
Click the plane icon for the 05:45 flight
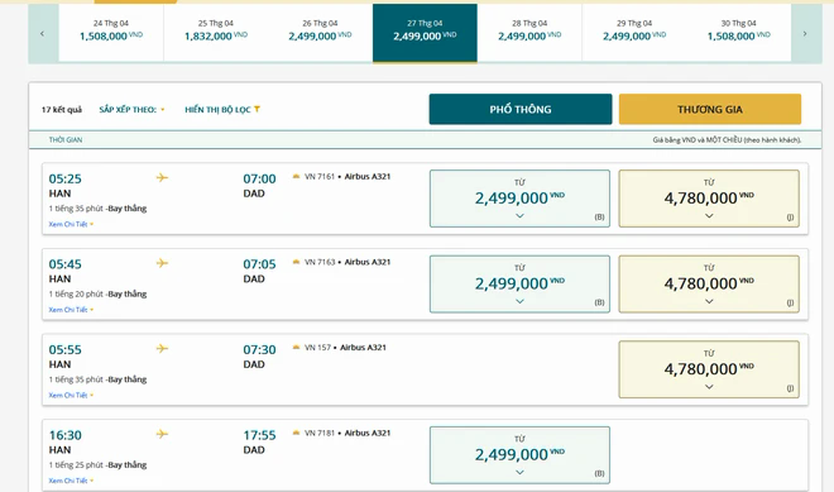162,263
